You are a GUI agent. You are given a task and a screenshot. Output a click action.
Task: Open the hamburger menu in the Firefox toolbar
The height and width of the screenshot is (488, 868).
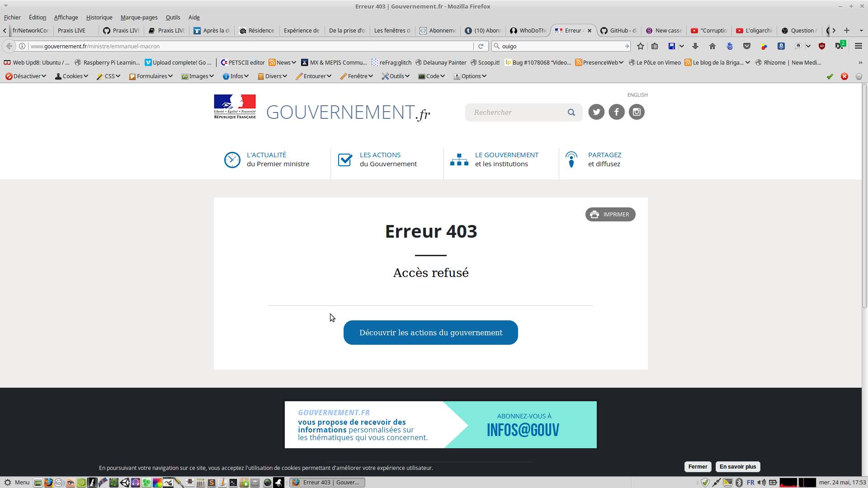(859, 46)
